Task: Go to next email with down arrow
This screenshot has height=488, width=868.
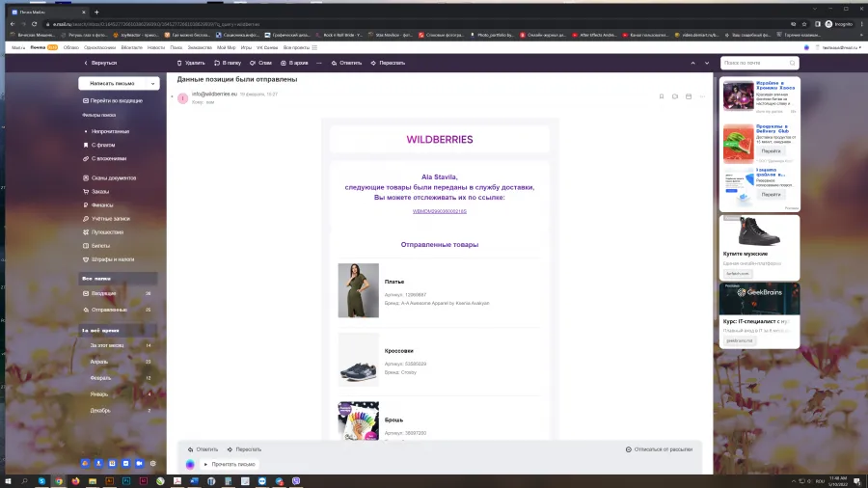Action: (x=707, y=63)
